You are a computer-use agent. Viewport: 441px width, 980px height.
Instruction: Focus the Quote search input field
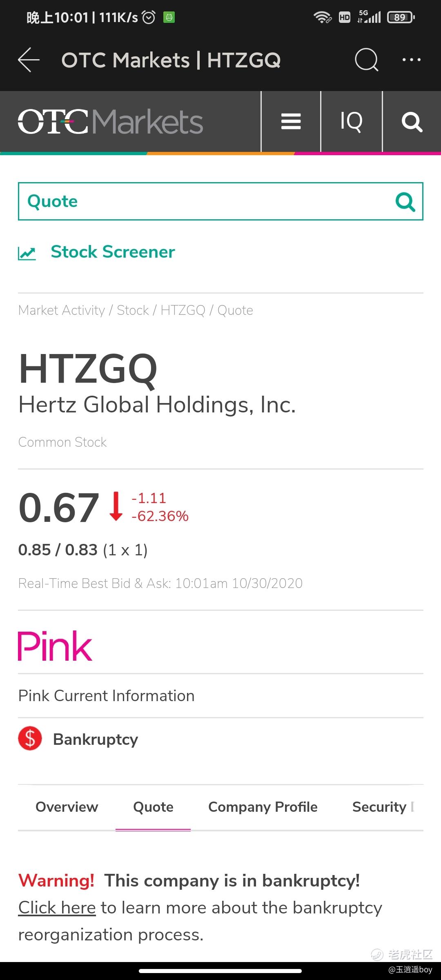pos(220,201)
